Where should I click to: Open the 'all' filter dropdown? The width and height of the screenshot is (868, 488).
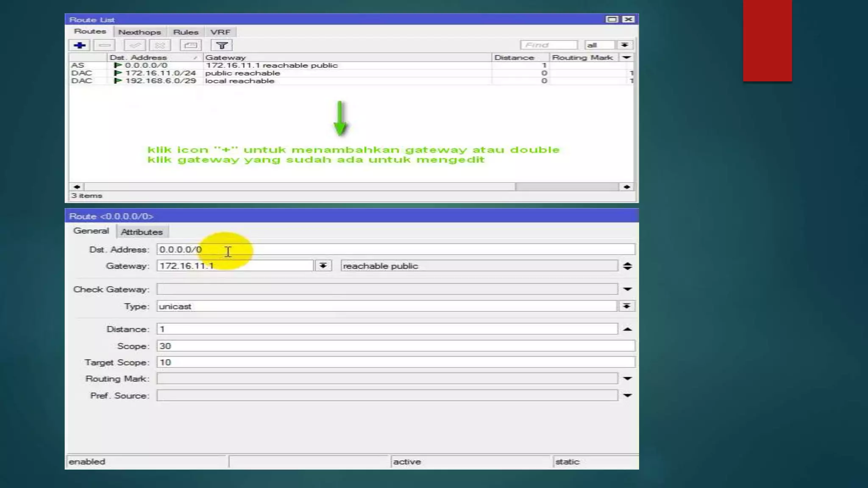tap(624, 45)
